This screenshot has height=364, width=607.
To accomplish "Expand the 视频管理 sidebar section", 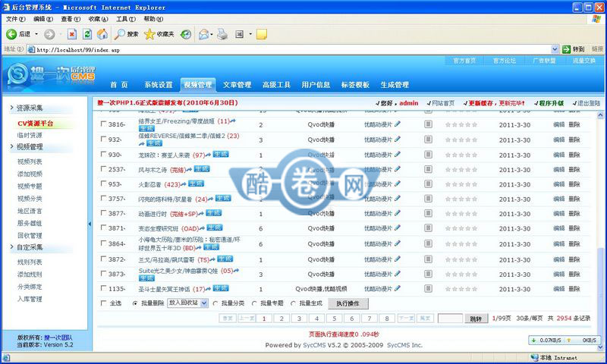I will coord(29,147).
